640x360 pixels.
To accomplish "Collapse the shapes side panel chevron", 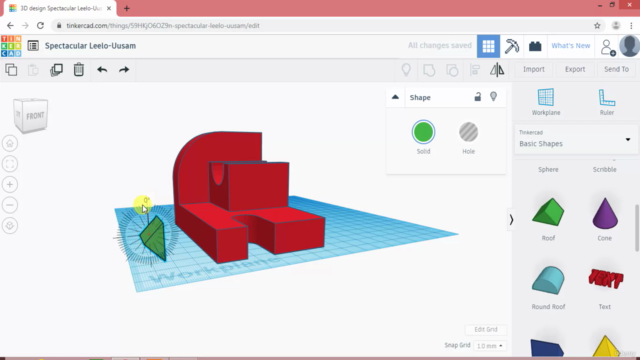I will [x=511, y=220].
